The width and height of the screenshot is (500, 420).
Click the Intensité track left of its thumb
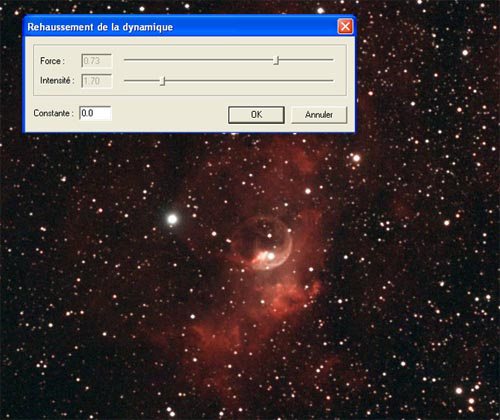coord(142,81)
